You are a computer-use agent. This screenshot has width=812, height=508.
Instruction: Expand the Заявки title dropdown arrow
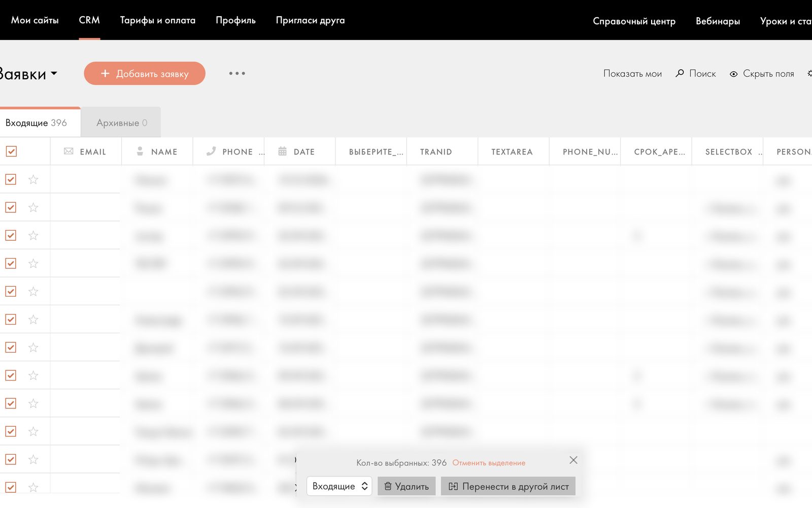54,74
